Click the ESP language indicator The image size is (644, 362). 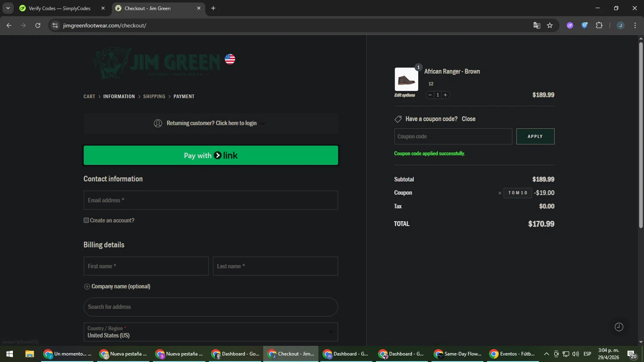(x=587, y=354)
